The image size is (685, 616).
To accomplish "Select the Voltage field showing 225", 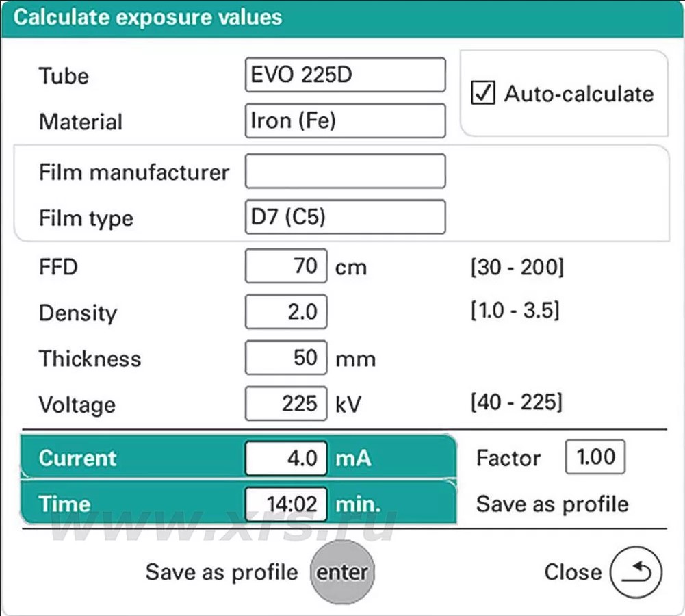I will 286,404.
